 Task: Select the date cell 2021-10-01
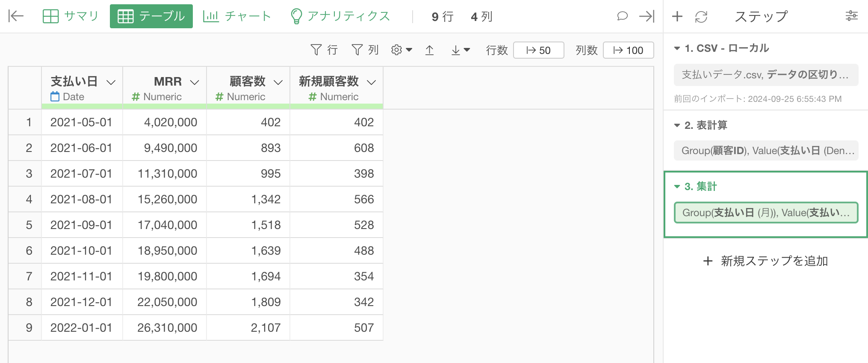(x=82, y=250)
